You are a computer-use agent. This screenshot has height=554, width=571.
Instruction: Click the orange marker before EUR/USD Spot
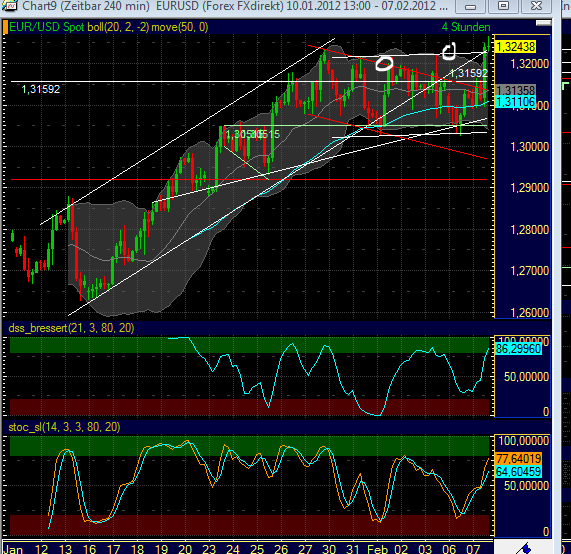5,27
